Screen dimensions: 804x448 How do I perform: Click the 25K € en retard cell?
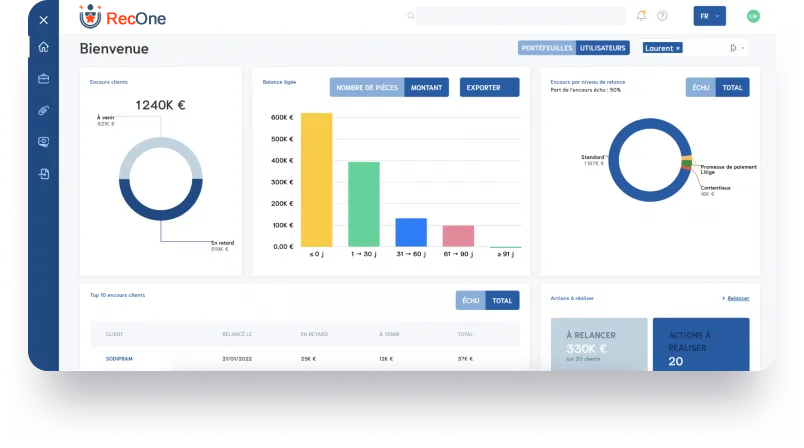pos(308,359)
